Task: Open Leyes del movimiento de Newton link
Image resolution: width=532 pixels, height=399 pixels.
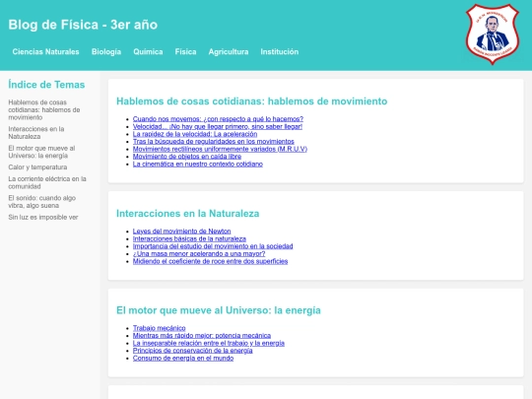Action: click(181, 232)
